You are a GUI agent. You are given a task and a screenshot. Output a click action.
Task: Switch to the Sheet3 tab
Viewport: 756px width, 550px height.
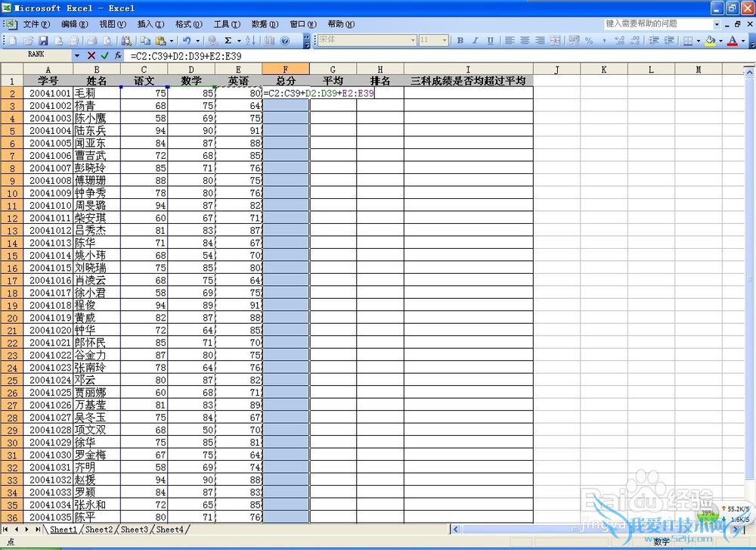pyautogui.click(x=134, y=530)
